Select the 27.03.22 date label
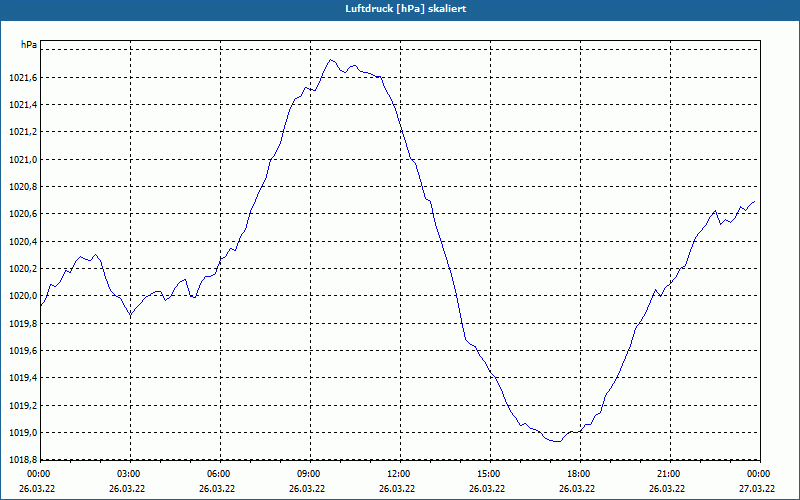This screenshot has height=500, width=800. 757,489
